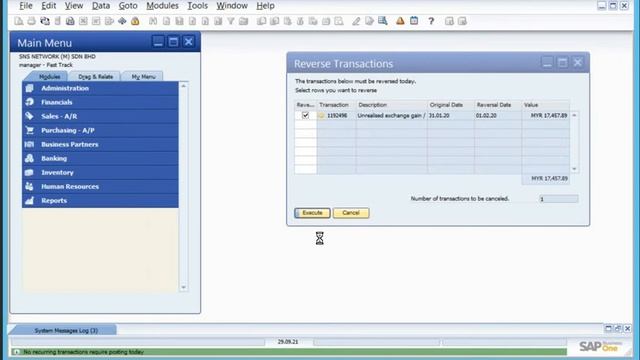This screenshot has height=360, width=640.
Task: Open the Tools menu
Action: [198, 6]
